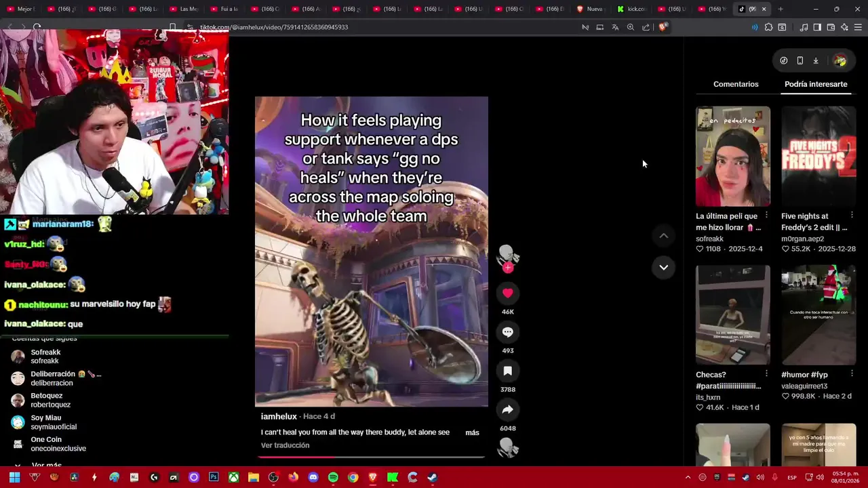
Task: Click the translate page icon in address bar
Action: coord(615,27)
